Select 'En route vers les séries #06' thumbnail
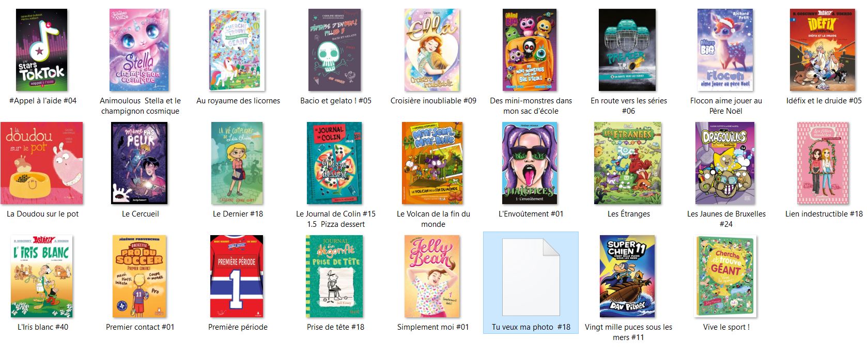The width and height of the screenshot is (868, 354). [628, 50]
